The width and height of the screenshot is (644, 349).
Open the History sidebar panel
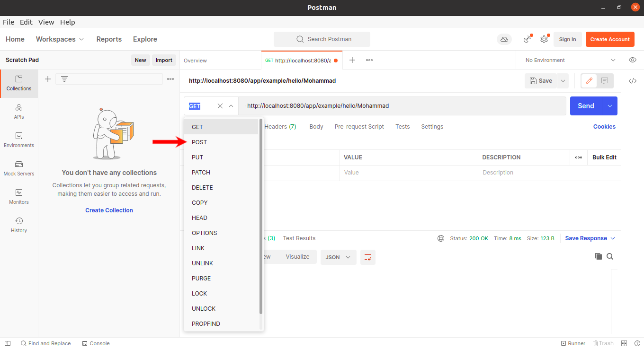19,226
